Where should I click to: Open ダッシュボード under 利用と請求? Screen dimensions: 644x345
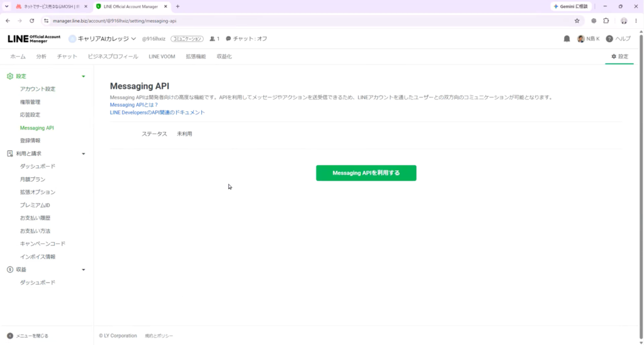37,167
